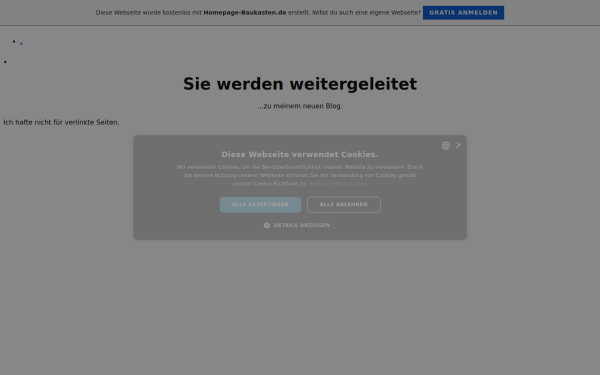Click the text Ich hafte nicht für verlinkte Seiten.
600x375 pixels.
(61, 122)
